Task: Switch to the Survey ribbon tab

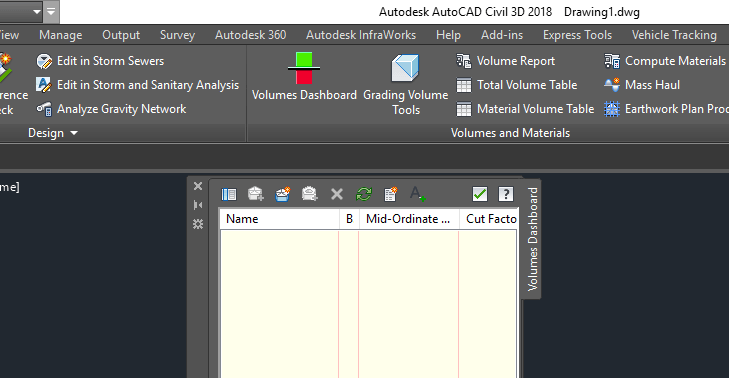Action: pos(177,35)
